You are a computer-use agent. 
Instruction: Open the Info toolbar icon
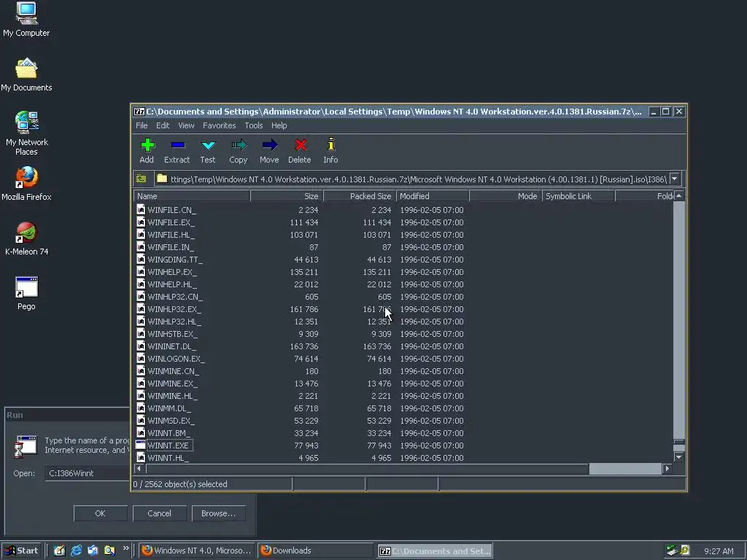330,144
